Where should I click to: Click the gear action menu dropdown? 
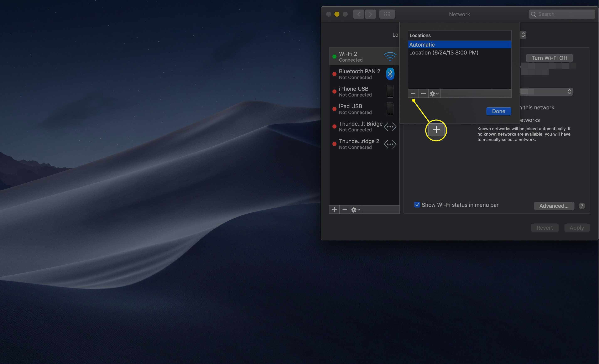click(x=434, y=93)
